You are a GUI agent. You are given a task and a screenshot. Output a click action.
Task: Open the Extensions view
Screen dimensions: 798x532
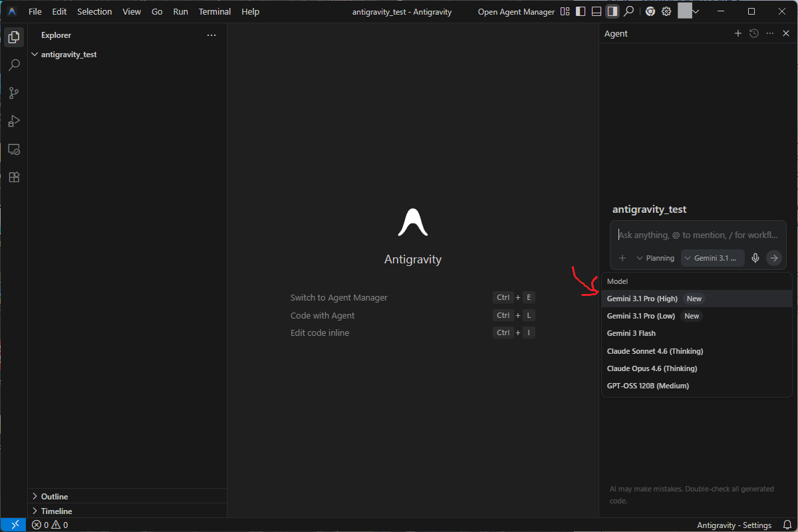point(14,178)
